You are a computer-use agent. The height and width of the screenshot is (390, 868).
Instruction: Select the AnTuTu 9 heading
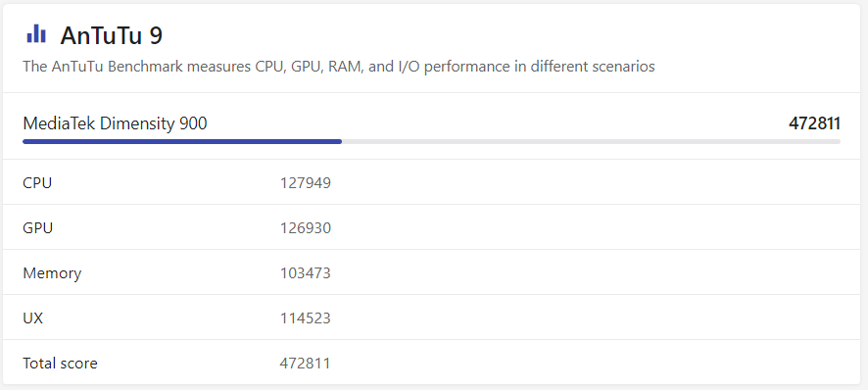tap(112, 36)
